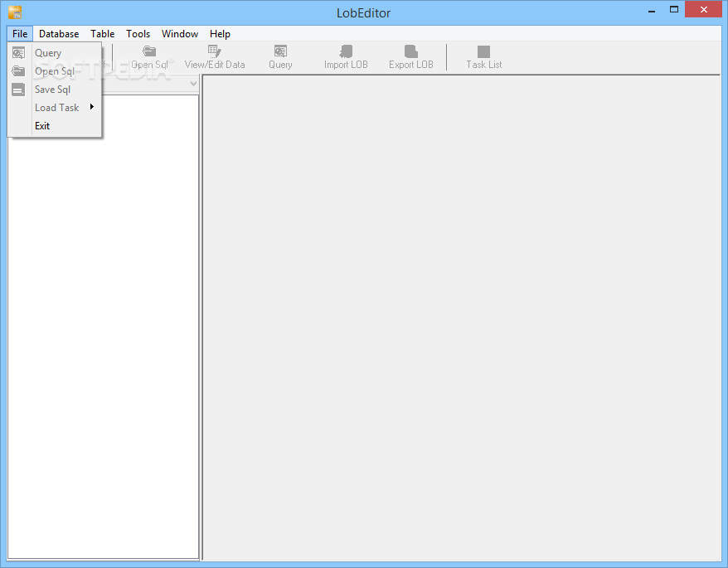The height and width of the screenshot is (568, 728).
Task: Click the Open Sql folder icon in menu
Action: pos(18,71)
